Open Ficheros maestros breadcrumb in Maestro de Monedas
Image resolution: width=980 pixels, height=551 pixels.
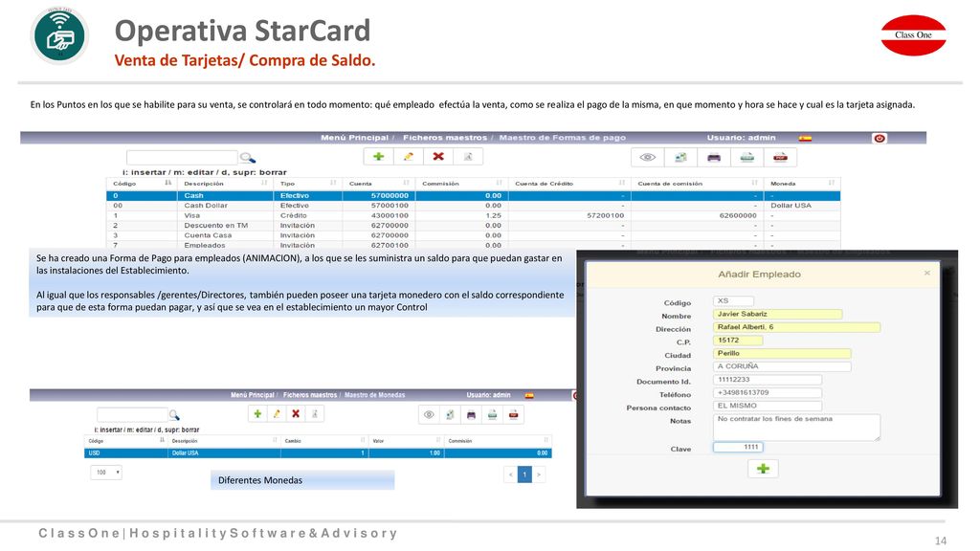pyautogui.click(x=310, y=395)
